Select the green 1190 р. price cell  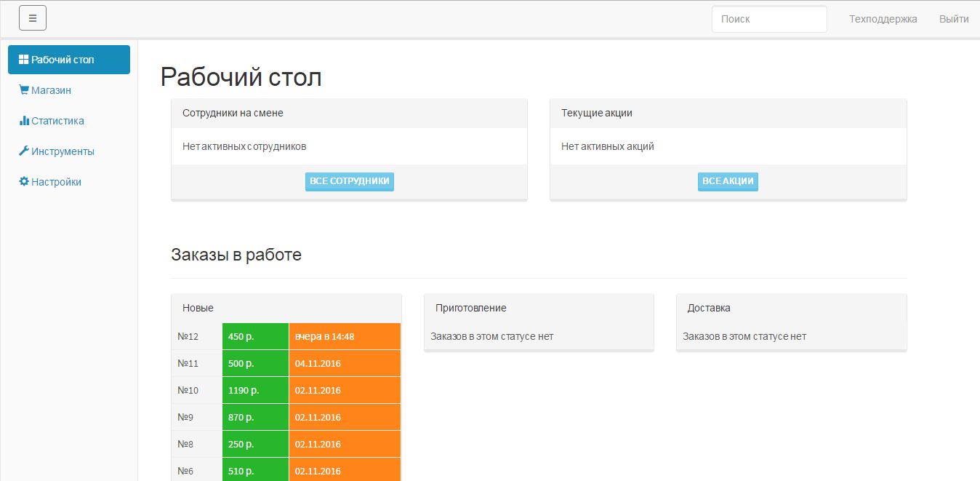(255, 391)
